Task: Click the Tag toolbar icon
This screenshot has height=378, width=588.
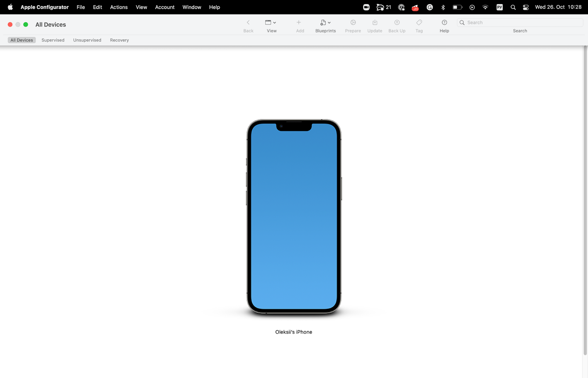Action: click(x=419, y=22)
